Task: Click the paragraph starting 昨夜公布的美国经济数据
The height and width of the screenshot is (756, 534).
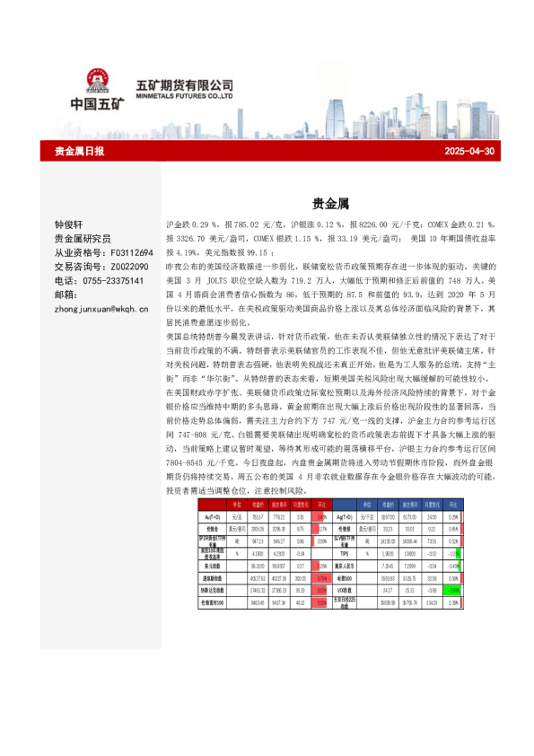Action: (330, 294)
